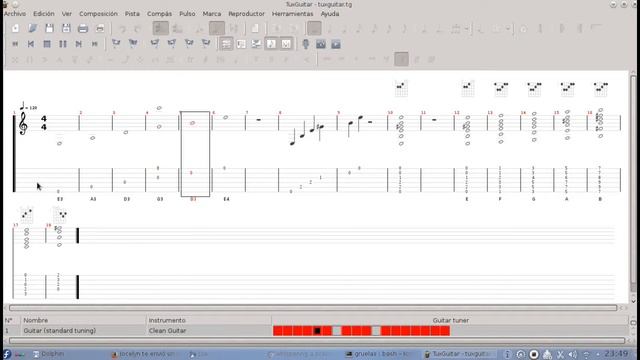This screenshot has width=640, height=360.
Task: Click the volume icon in system tray
Action: [572, 354]
